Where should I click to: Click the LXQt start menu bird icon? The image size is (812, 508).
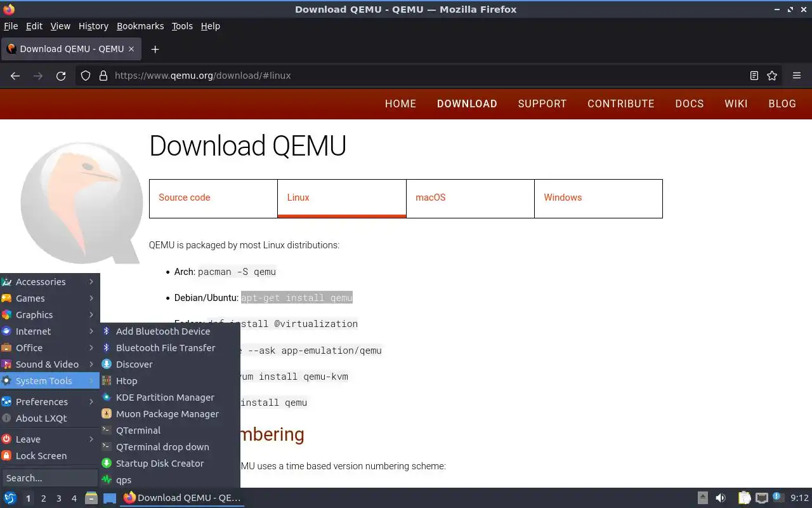tap(10, 498)
